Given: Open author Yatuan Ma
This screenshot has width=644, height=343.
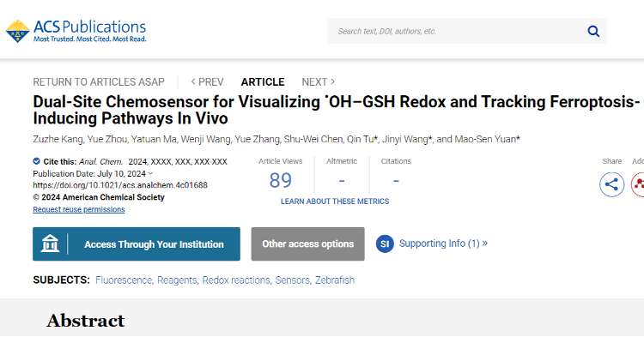Looking at the screenshot, I should [x=154, y=140].
